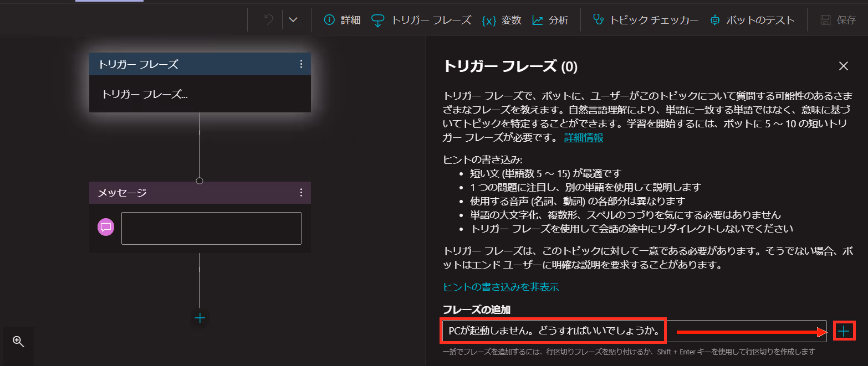Click the undo arrow icon
Screen dimensions: 868x366
click(269, 20)
